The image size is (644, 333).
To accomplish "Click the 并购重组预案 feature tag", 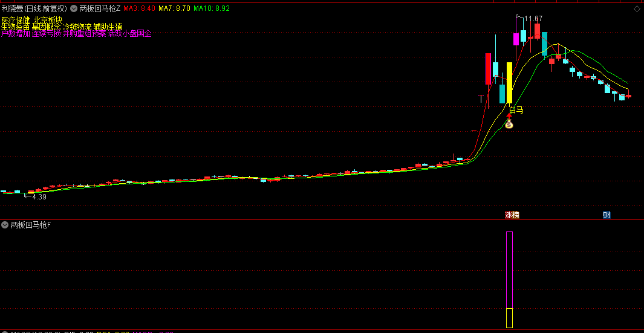I will point(84,34).
